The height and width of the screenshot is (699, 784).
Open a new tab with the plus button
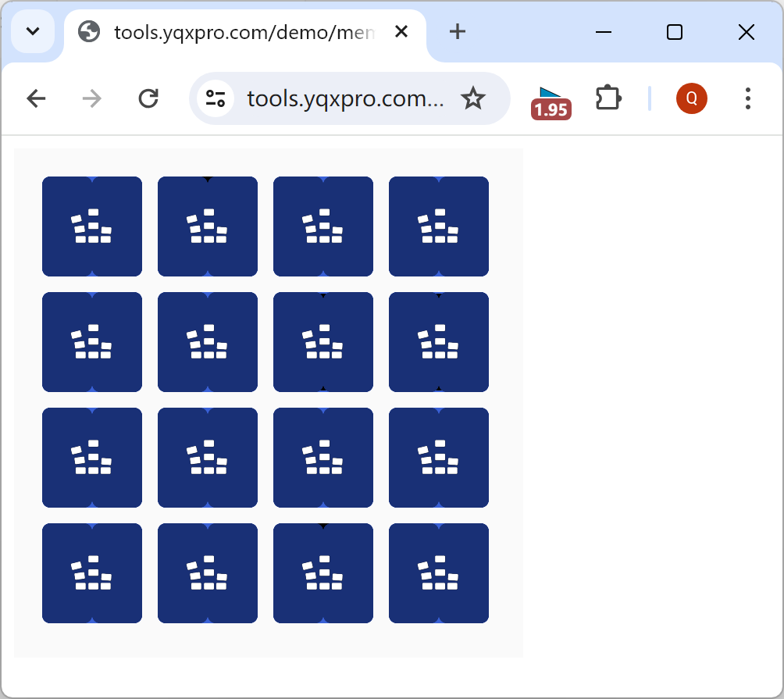(x=457, y=32)
